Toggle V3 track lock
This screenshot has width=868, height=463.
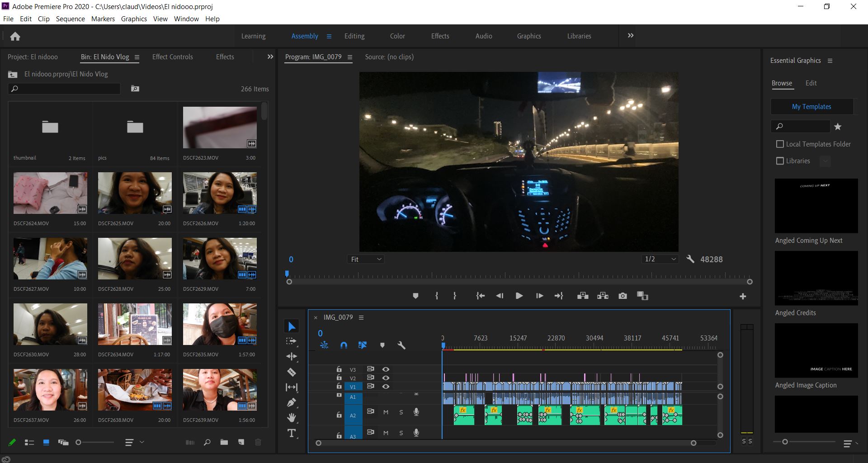(x=339, y=369)
